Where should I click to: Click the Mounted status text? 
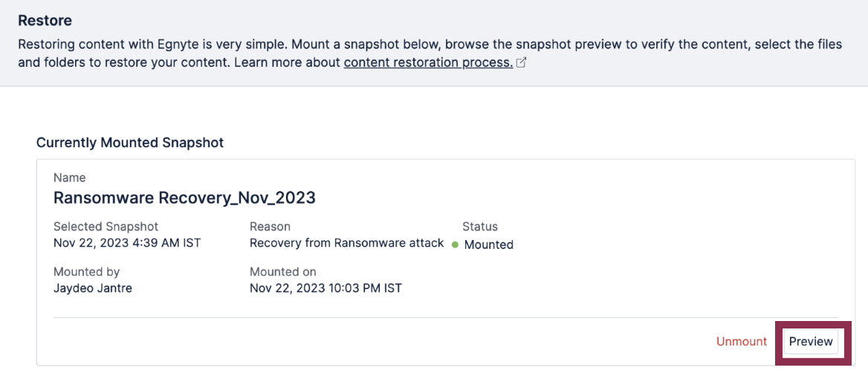489,244
